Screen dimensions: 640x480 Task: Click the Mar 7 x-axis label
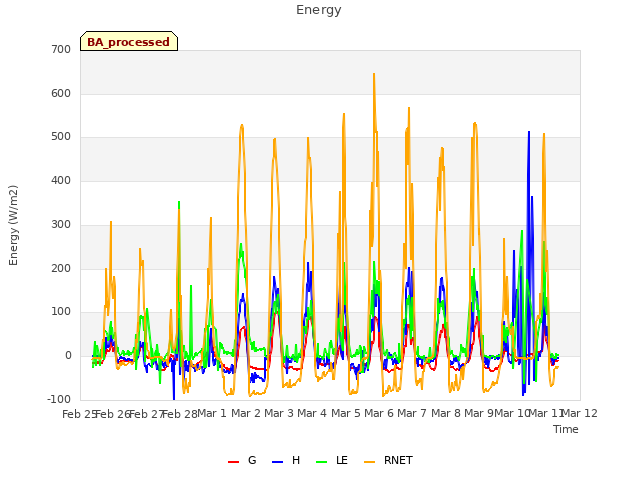412,414
